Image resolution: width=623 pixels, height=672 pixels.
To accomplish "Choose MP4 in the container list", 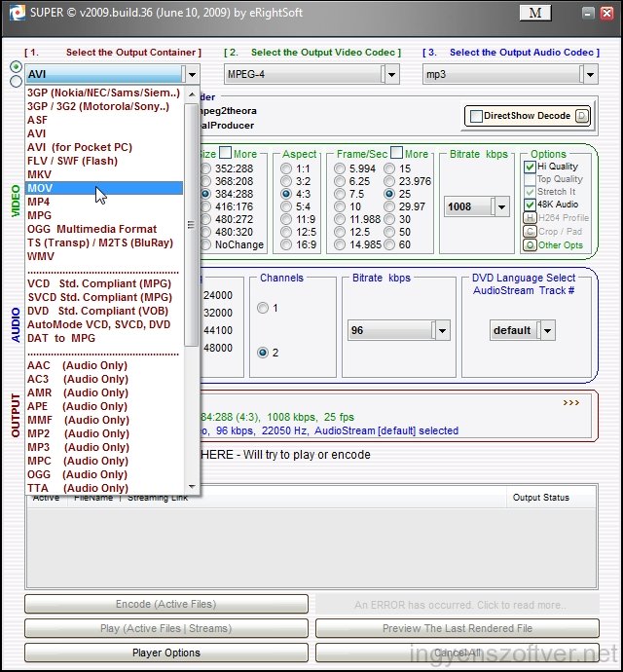I will coord(104,202).
